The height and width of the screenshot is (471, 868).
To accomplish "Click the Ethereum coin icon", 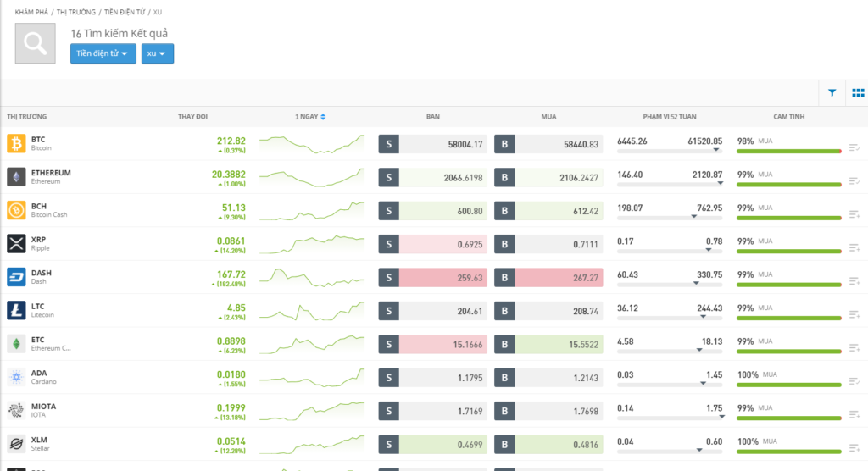I will [x=16, y=177].
